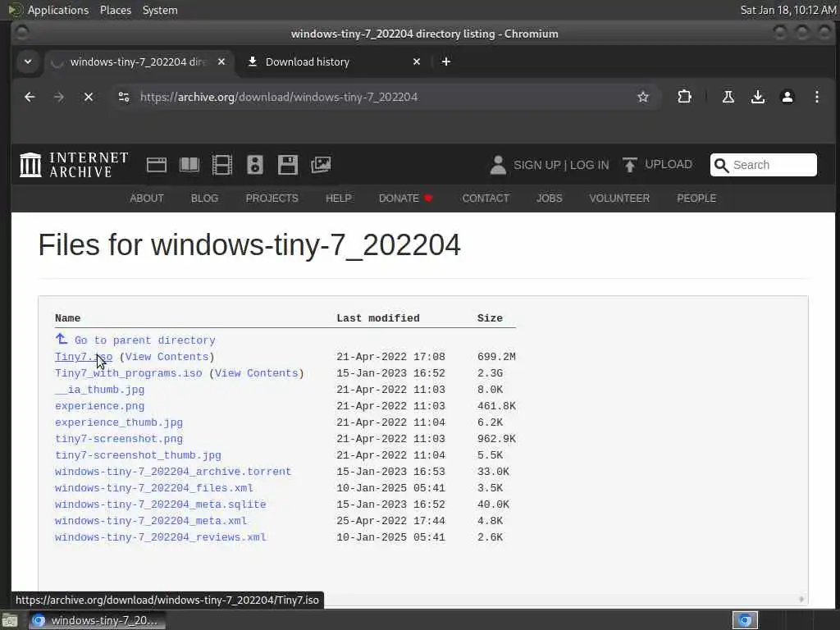Download the Tiny7.iso file

(x=84, y=357)
